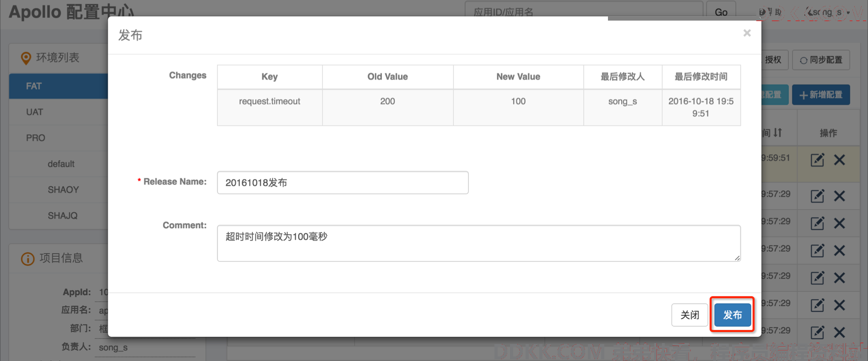Screen dimensions: 868x361
Task: Close the 发布 dialog with X icon
Action: tap(747, 33)
